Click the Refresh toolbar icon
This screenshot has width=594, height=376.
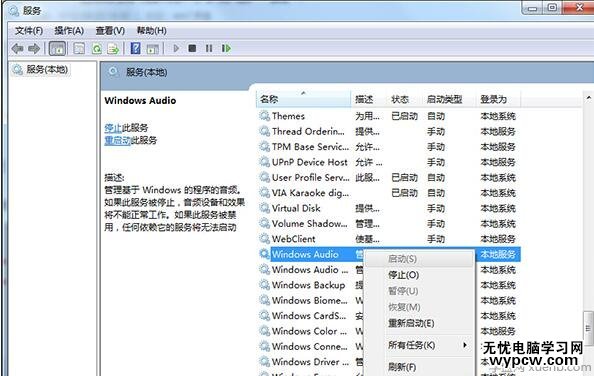click(x=97, y=48)
